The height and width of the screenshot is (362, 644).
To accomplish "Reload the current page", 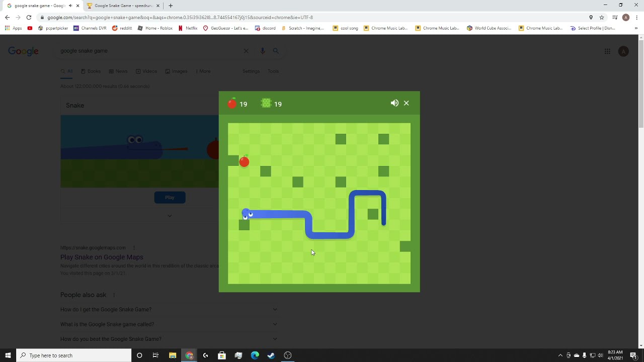I will point(29,17).
